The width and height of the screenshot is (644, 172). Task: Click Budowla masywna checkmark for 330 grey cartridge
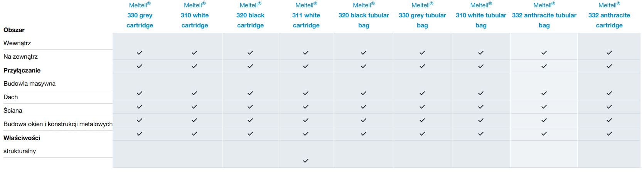point(140,93)
